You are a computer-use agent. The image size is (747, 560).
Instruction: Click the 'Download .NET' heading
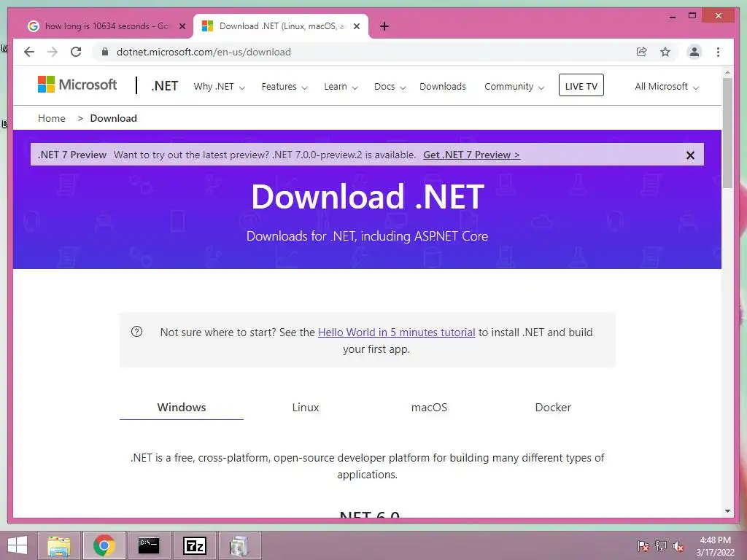pos(368,197)
